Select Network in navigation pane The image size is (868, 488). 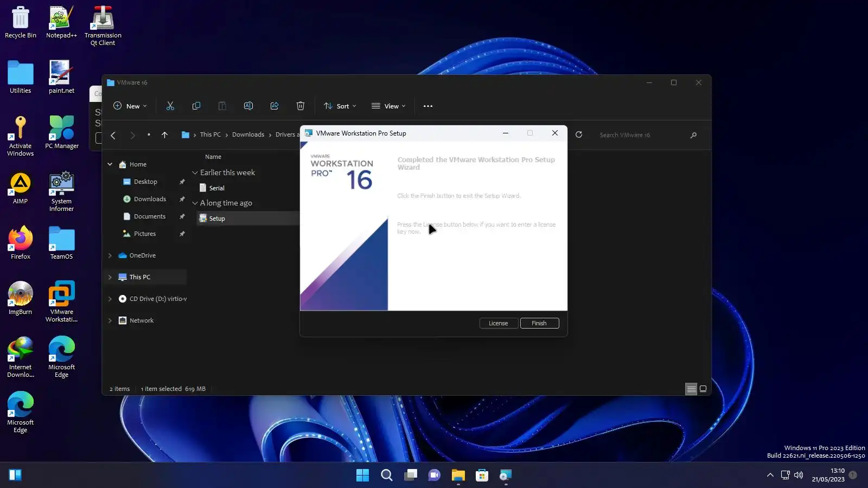point(142,320)
